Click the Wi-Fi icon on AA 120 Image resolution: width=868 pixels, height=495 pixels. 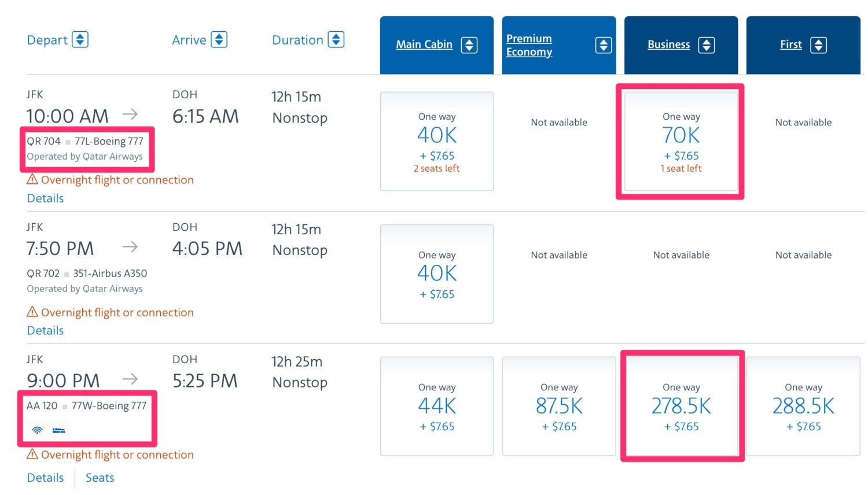(37, 430)
